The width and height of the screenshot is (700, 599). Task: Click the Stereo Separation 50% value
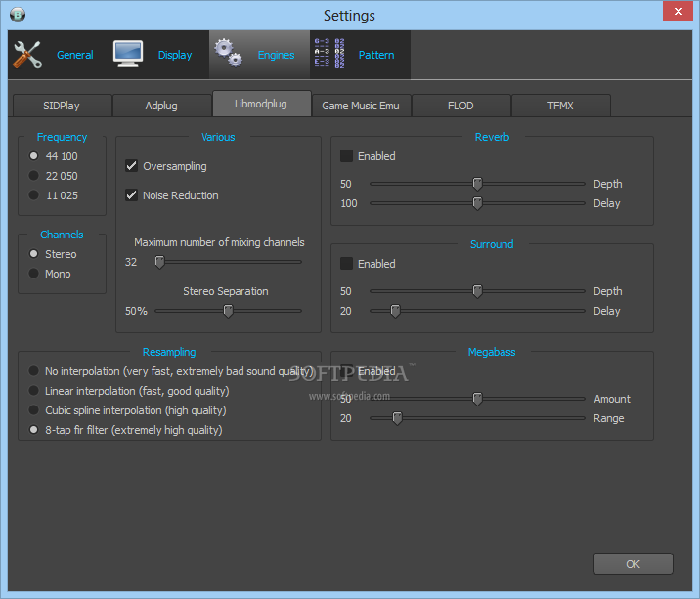[x=136, y=311]
